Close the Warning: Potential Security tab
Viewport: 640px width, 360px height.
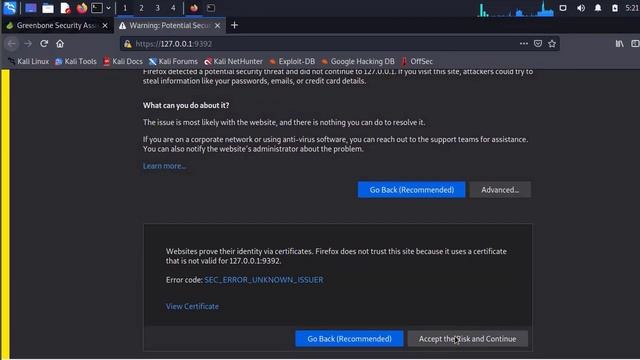click(218, 25)
